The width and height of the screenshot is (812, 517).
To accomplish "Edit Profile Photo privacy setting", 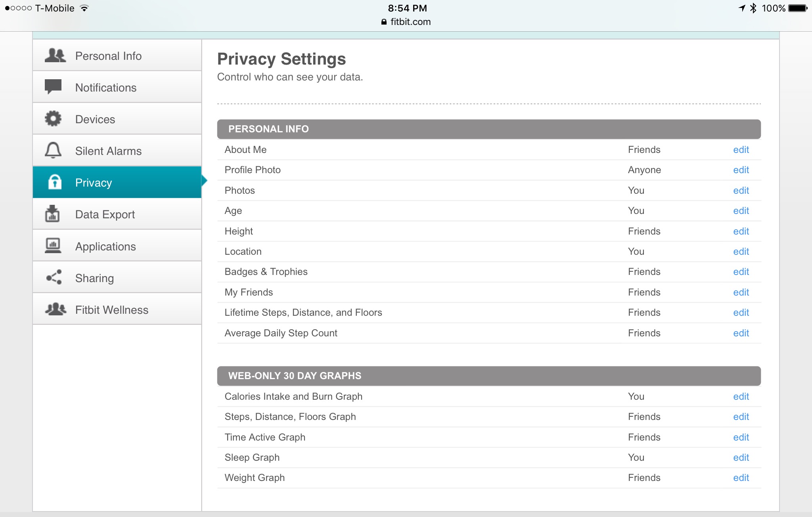I will pos(741,170).
